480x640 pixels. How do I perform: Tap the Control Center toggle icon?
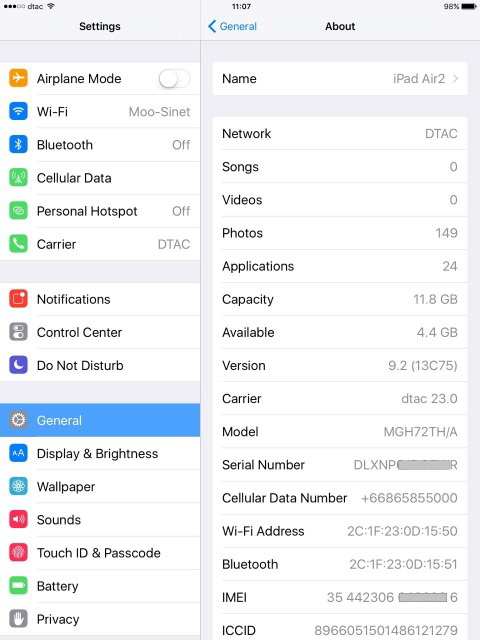tap(18, 332)
